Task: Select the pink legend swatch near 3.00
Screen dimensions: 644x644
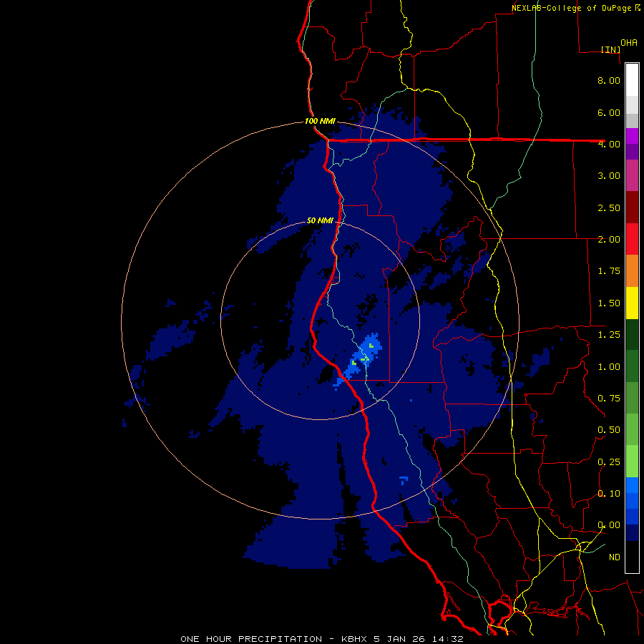Action: point(632,175)
